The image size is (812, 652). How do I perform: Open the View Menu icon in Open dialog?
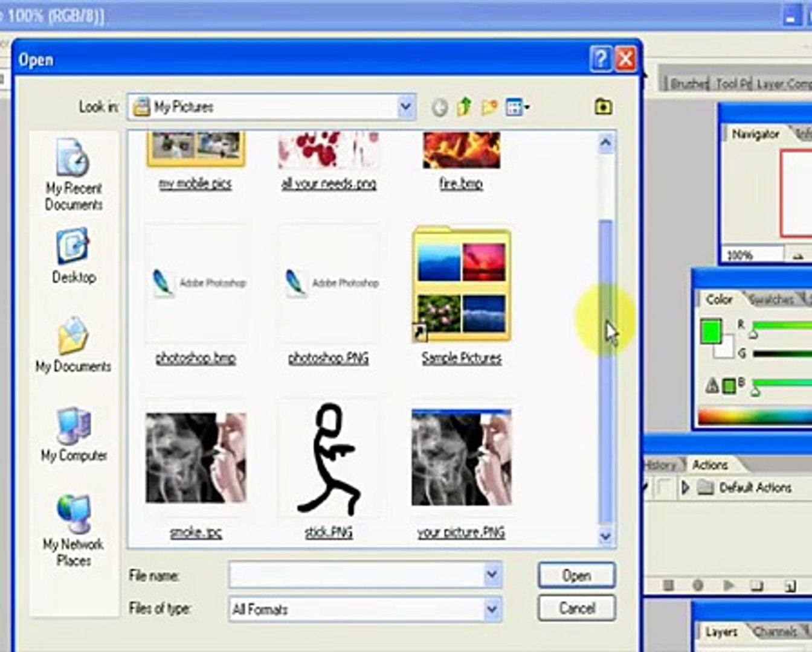point(517,107)
